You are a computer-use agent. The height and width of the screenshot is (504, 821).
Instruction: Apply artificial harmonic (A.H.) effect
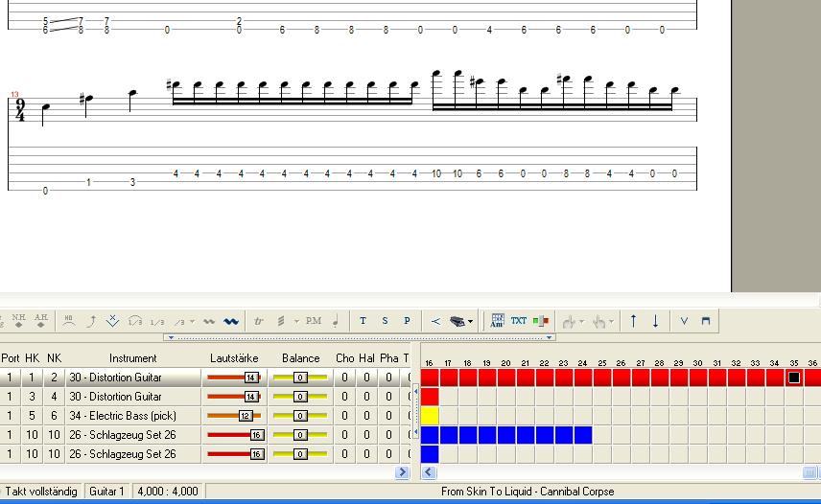(41, 321)
